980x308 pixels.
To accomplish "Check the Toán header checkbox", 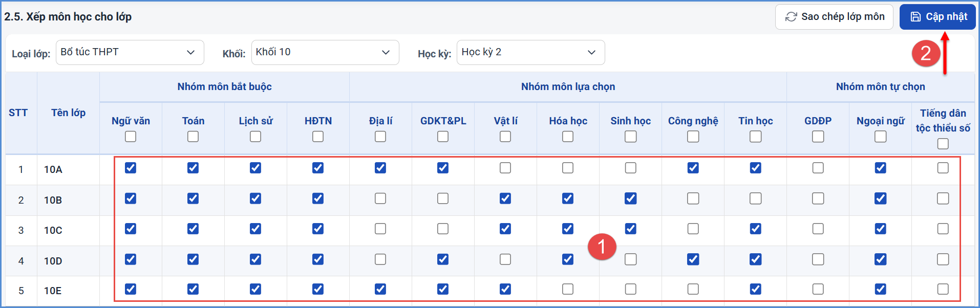I will click(193, 137).
